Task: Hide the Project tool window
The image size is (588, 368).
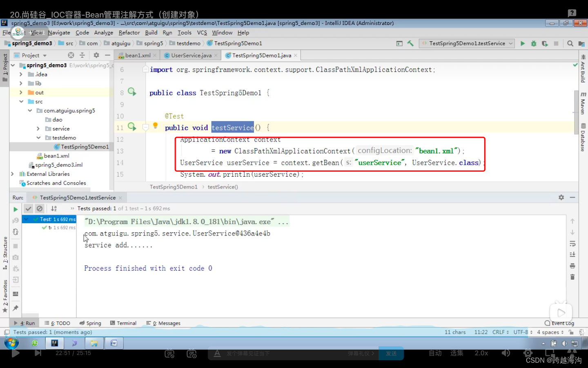Action: pos(107,55)
